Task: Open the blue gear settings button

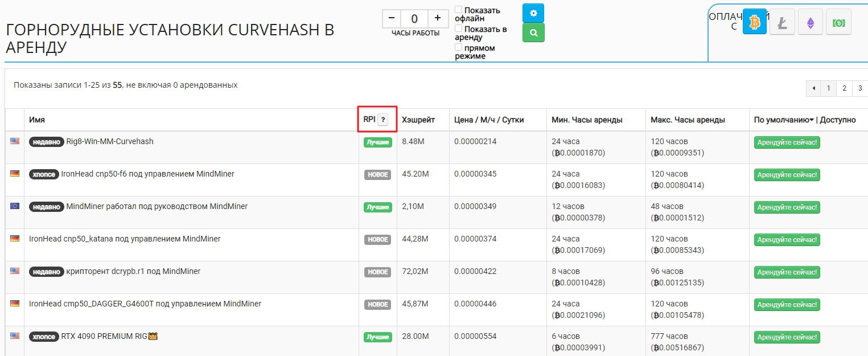Action: [533, 13]
